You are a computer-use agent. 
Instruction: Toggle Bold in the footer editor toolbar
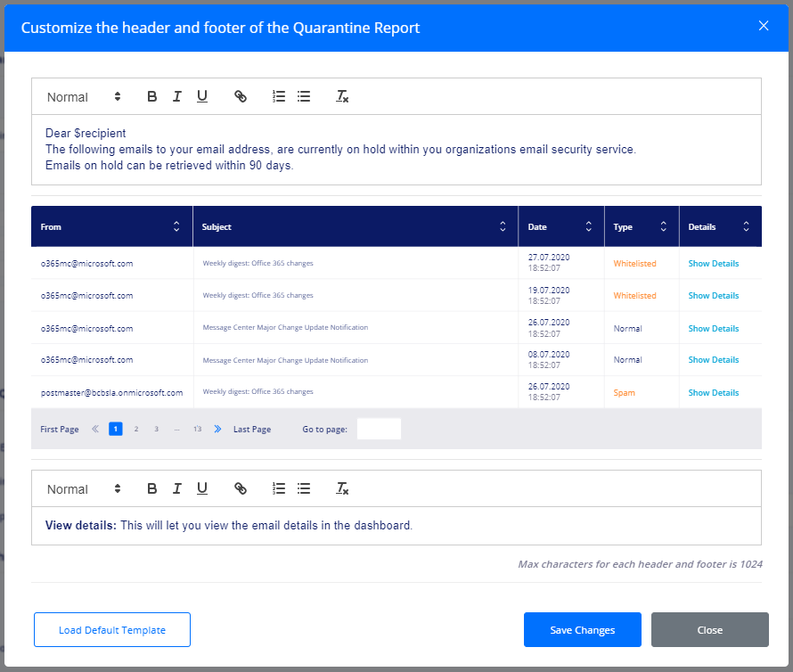151,488
